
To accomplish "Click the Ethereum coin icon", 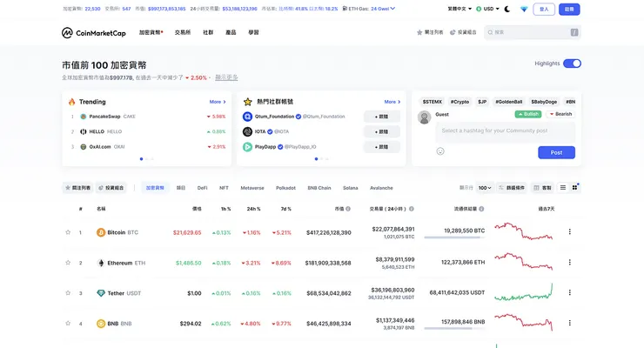I will tap(101, 263).
